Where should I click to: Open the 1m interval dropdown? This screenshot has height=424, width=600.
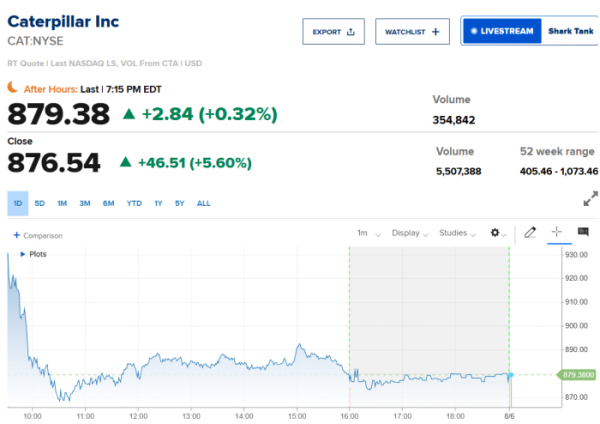coord(369,233)
